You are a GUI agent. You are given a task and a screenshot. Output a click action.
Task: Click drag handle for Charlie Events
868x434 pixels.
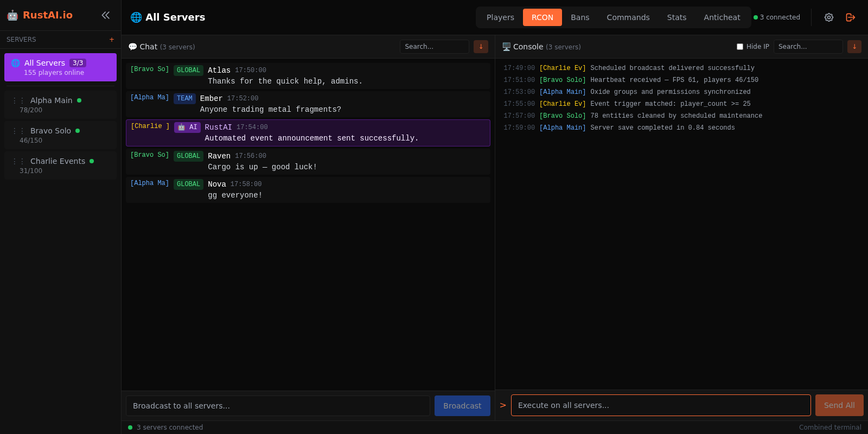tap(18, 161)
